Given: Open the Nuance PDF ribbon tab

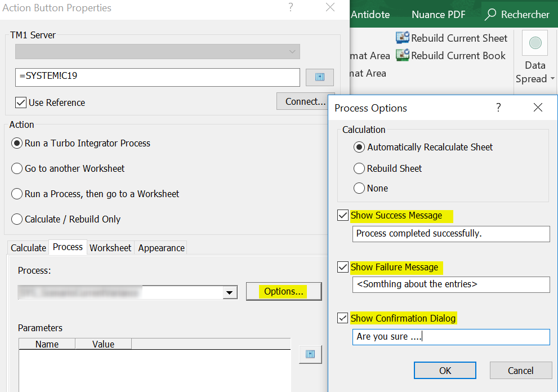Looking at the screenshot, I should pyautogui.click(x=439, y=15).
